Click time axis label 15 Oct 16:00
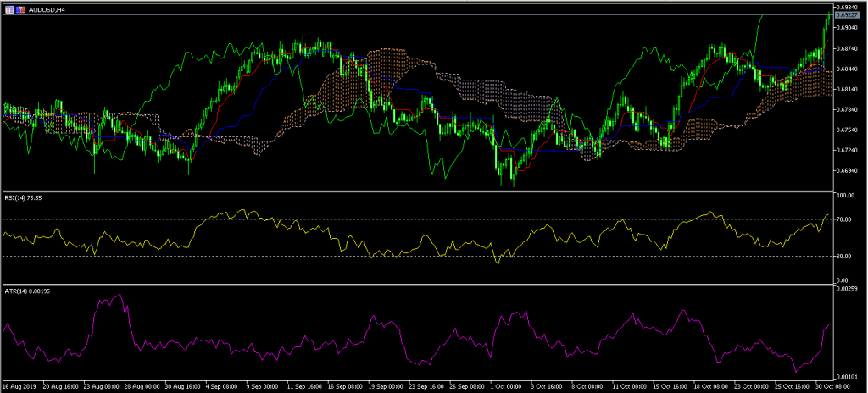The width and height of the screenshot is (868, 393). coord(670,386)
